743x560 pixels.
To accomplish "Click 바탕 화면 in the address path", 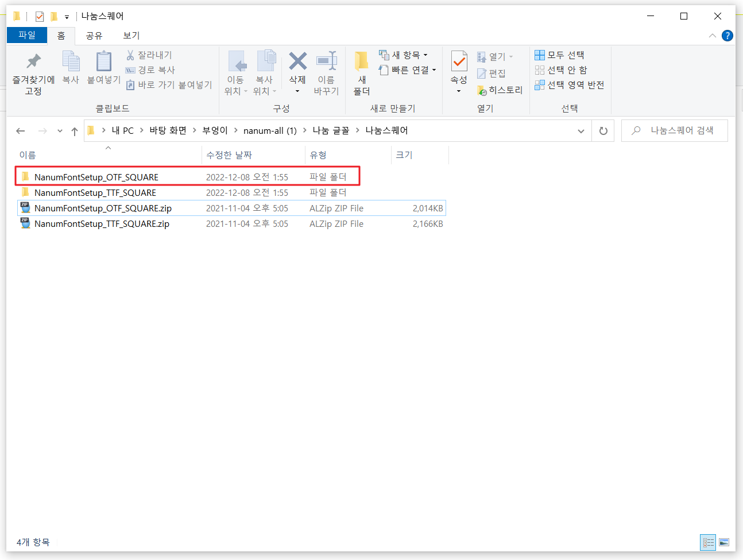I will click(x=168, y=130).
